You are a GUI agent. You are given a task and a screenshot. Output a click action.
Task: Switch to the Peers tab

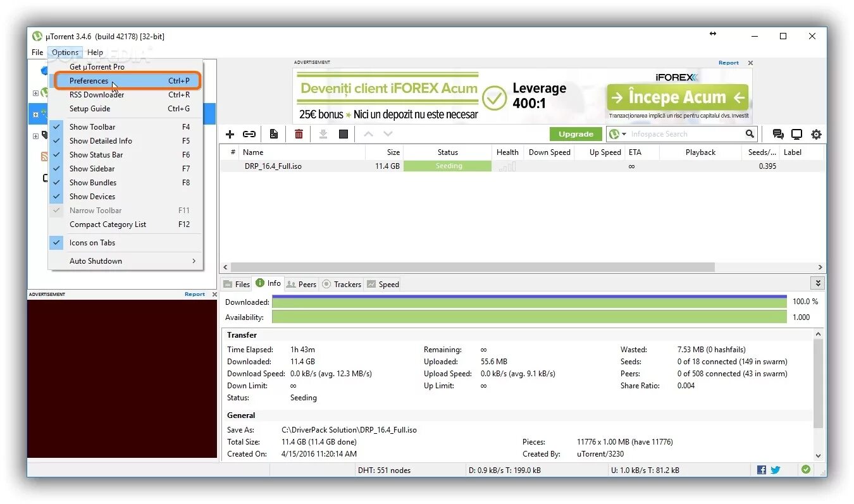pyautogui.click(x=301, y=284)
